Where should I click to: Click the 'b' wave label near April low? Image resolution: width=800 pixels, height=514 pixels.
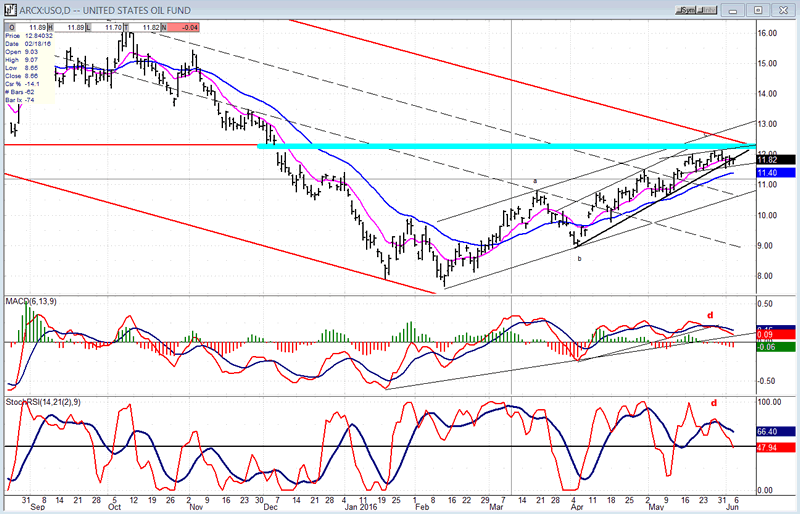(x=578, y=258)
